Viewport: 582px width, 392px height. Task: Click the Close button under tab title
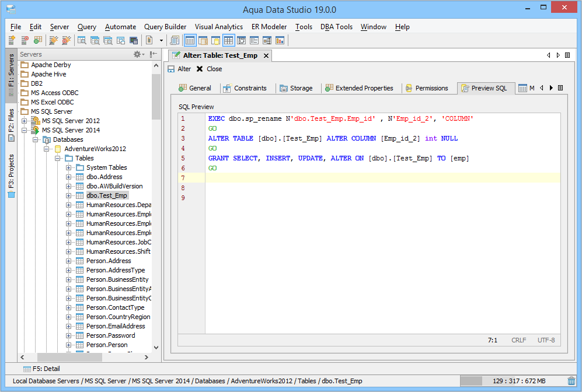(x=209, y=69)
